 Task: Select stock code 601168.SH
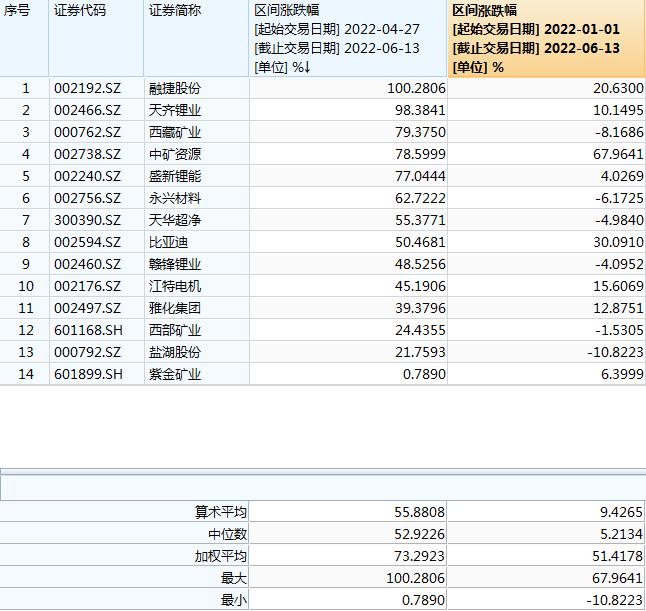coord(88,330)
